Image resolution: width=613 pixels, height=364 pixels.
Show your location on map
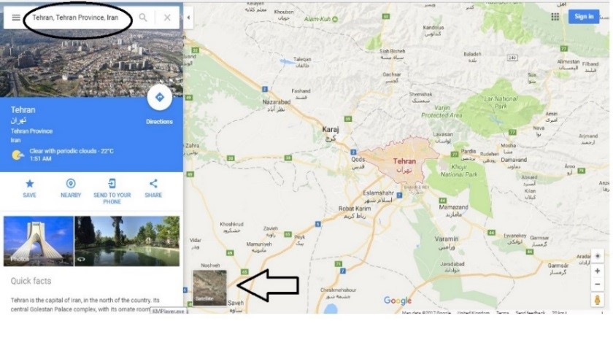click(598, 256)
